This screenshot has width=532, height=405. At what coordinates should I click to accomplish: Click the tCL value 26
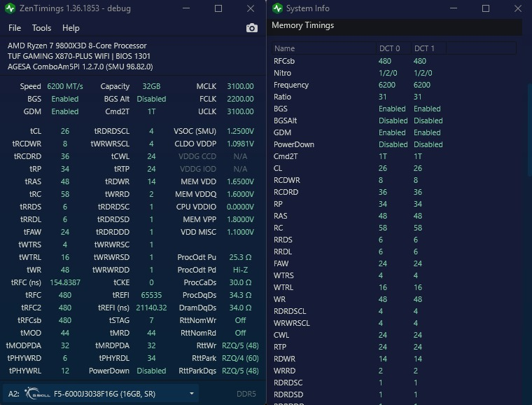(x=65, y=131)
